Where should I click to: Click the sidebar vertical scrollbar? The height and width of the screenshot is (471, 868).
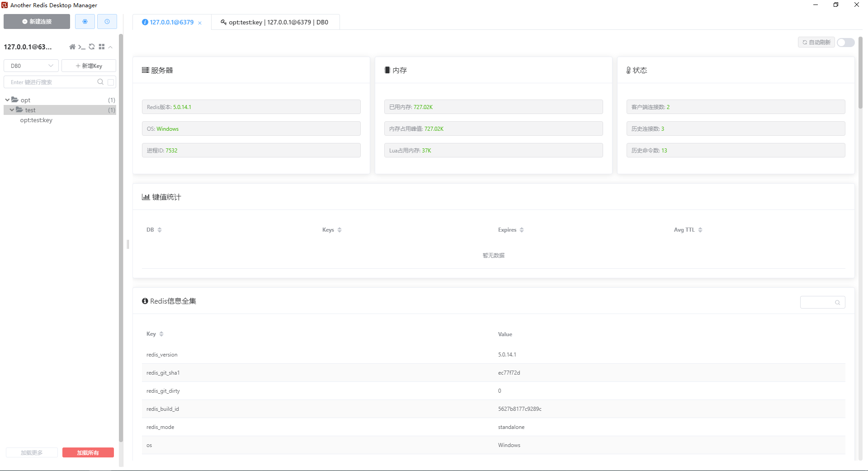[121, 238]
